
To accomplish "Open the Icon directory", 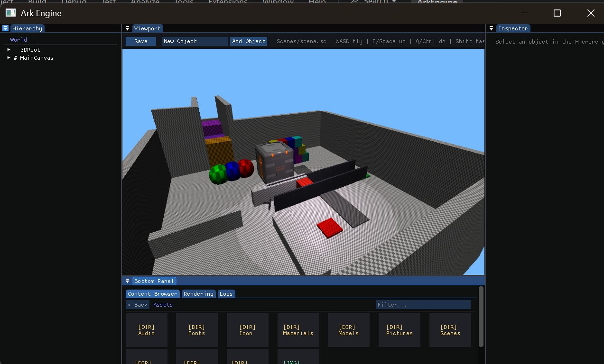I will pyautogui.click(x=248, y=330).
